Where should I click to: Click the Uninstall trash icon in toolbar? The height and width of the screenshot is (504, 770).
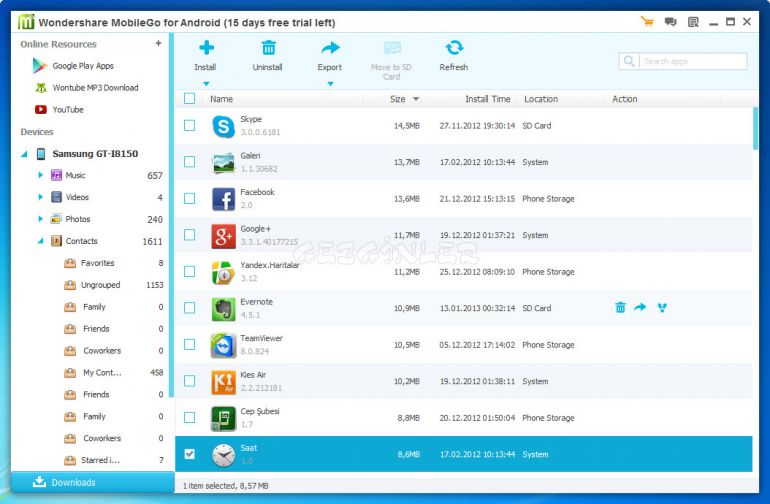[268, 48]
